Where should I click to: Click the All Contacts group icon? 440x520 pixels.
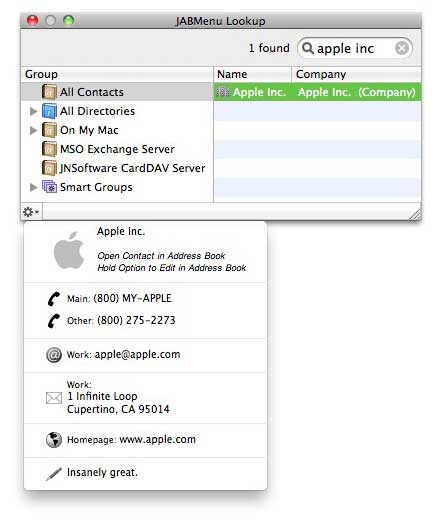[x=49, y=92]
